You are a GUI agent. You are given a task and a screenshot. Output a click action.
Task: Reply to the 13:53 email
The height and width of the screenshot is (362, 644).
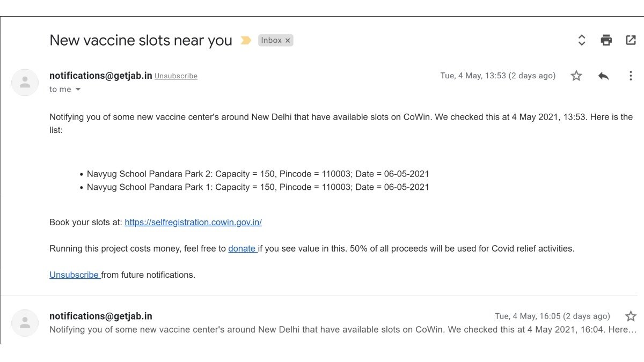click(604, 76)
